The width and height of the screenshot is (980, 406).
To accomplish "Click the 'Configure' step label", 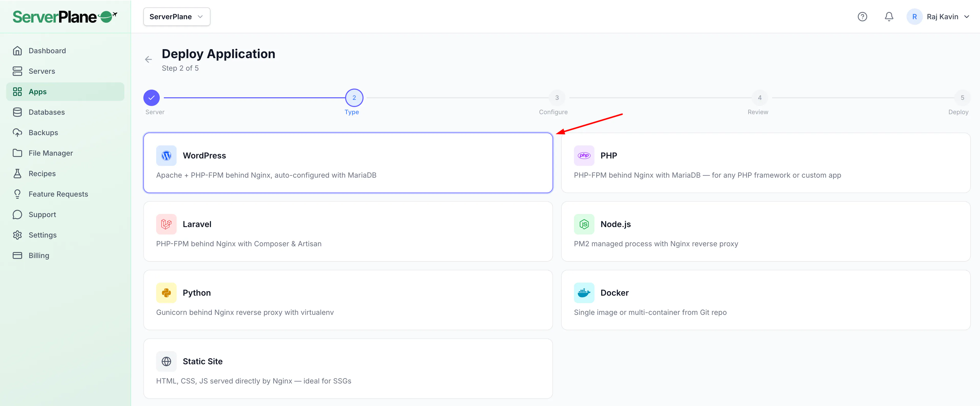I will (553, 112).
